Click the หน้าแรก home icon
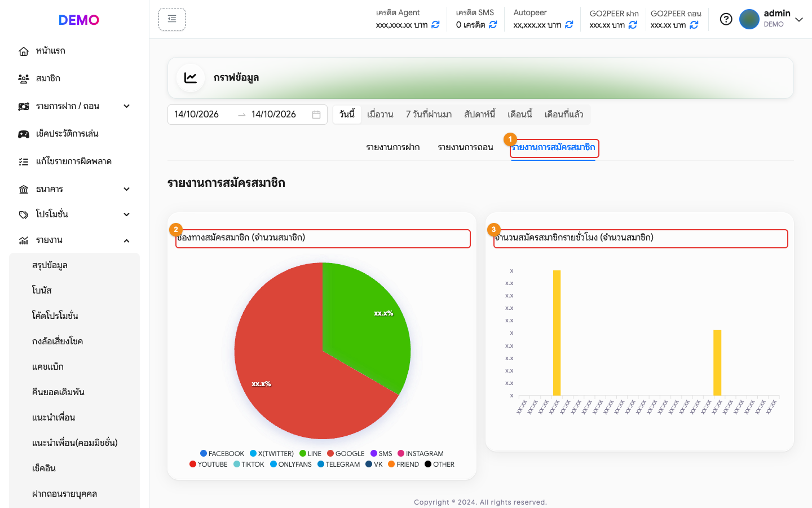The width and height of the screenshot is (812, 508). point(24,51)
